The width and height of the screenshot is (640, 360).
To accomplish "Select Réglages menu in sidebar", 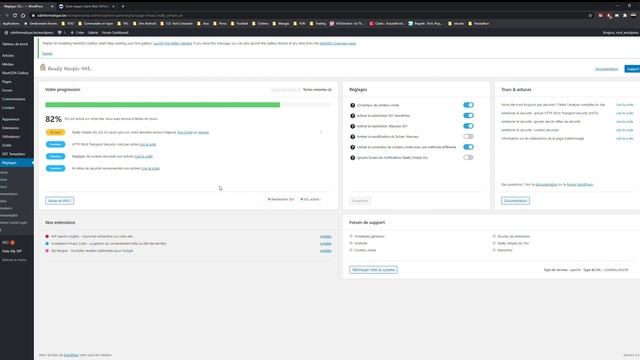I will point(17,163).
